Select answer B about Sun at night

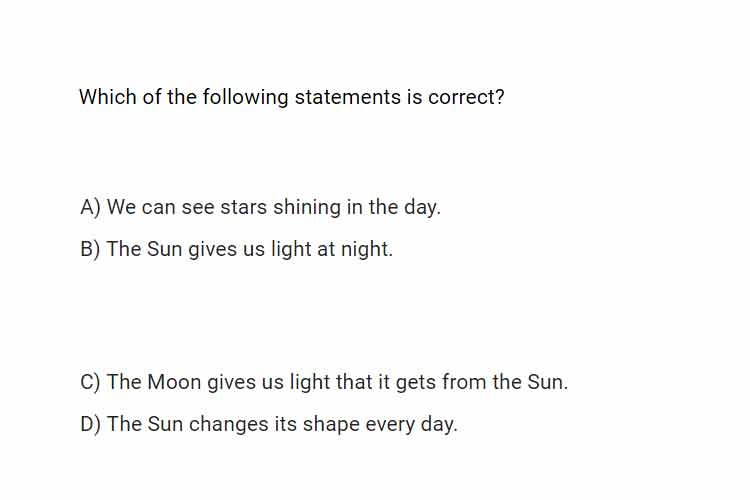(236, 249)
